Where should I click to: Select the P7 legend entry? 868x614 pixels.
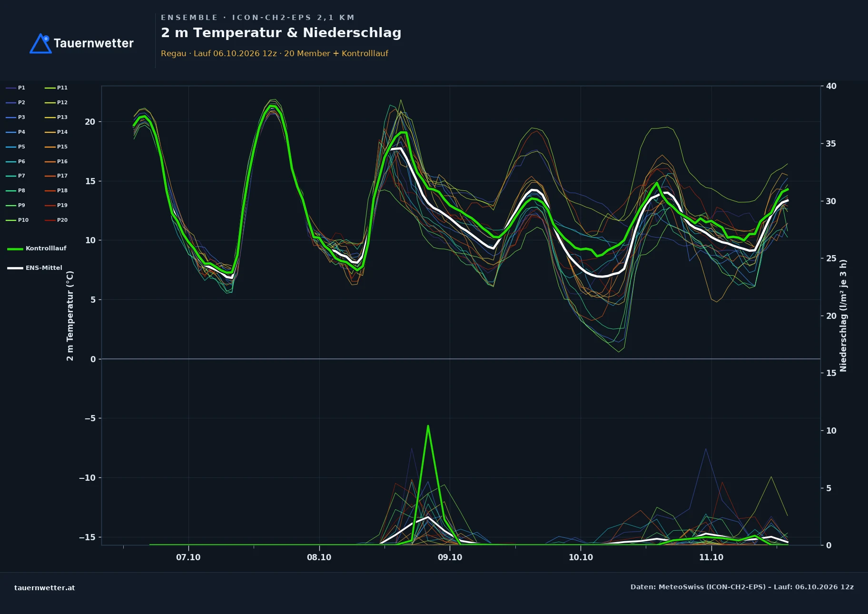16,176
